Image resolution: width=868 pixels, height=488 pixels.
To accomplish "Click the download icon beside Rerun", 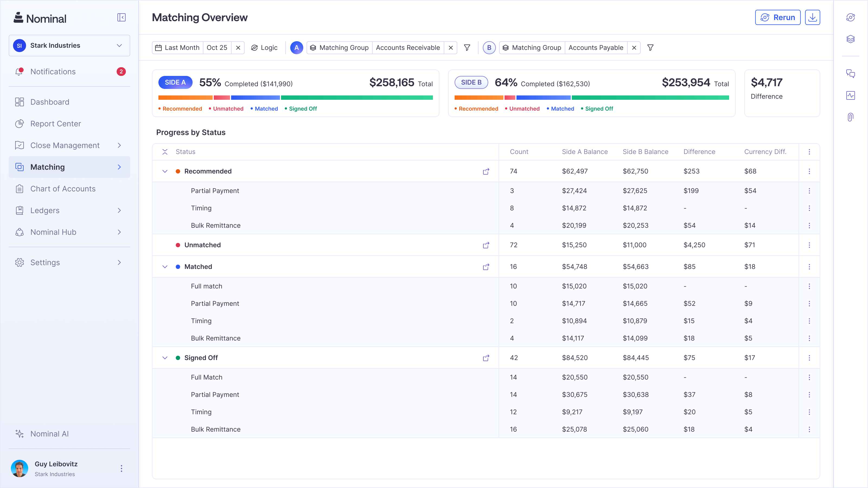I will pos(812,17).
